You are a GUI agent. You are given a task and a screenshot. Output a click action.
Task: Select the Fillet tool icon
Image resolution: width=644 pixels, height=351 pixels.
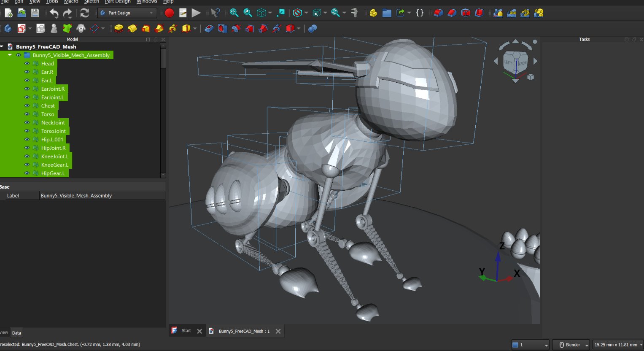coord(439,13)
